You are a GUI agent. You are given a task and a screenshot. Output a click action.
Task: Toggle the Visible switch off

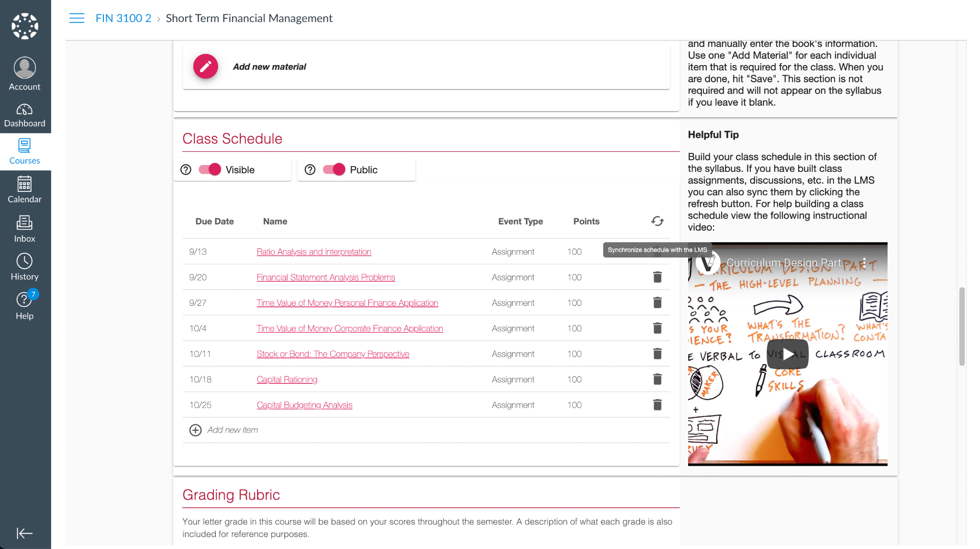(x=210, y=169)
